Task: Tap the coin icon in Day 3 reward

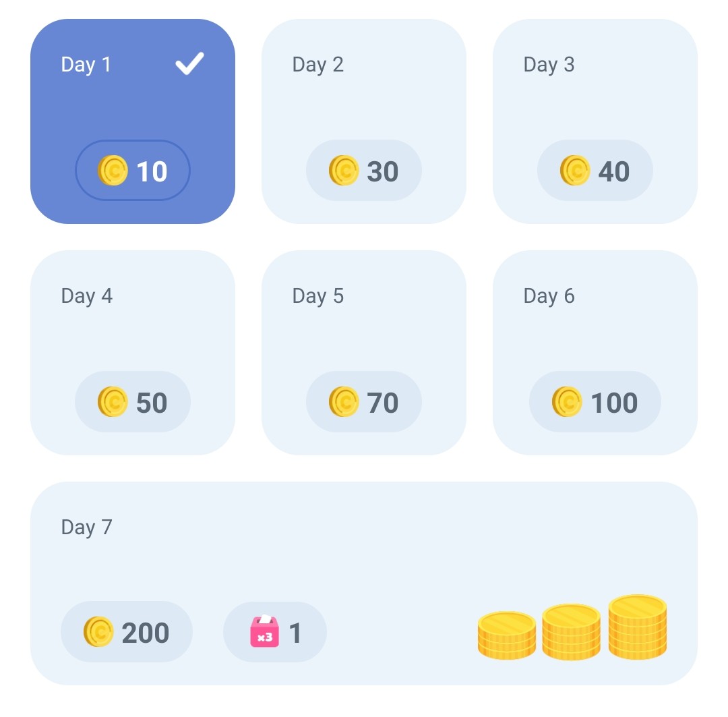Action: 575,171
